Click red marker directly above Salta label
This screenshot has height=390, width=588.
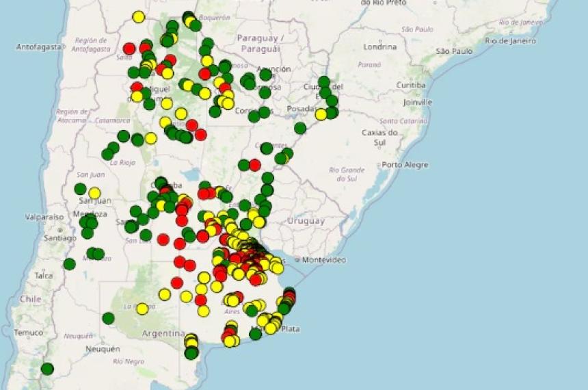(129, 48)
